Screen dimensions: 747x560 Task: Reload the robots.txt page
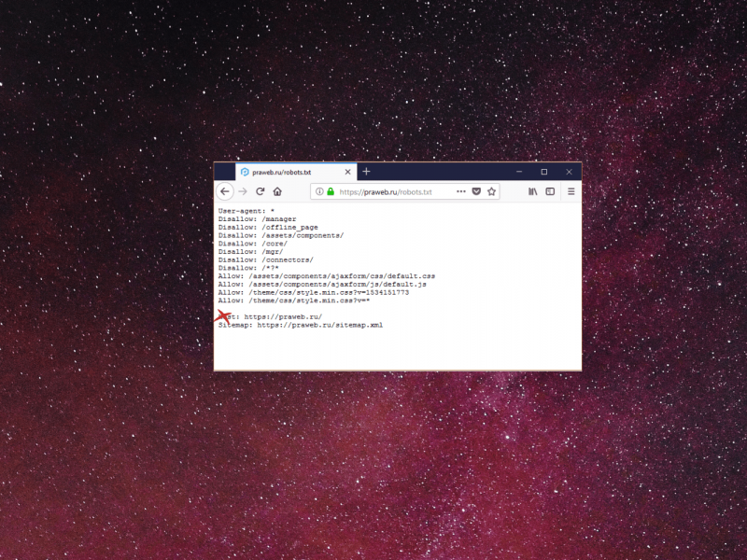261,191
